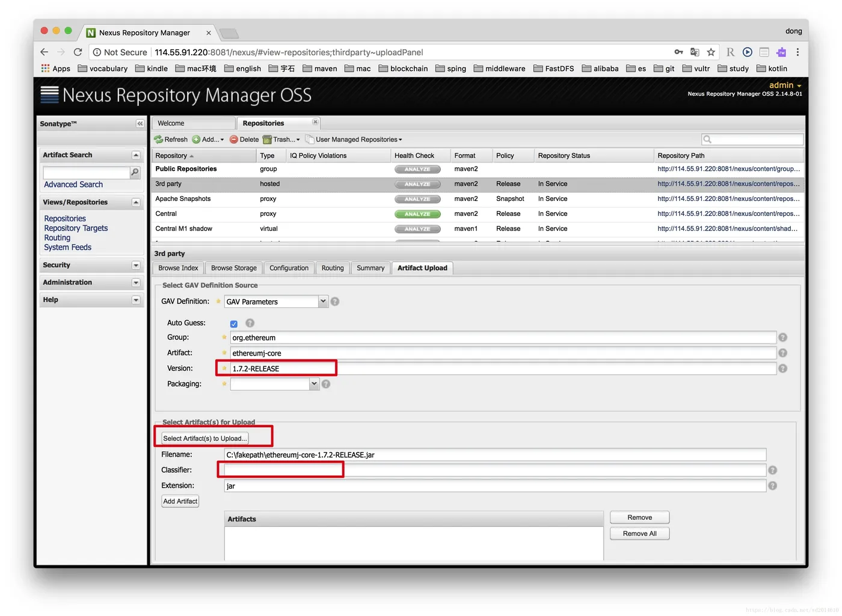
Task: Open User Managed Repositories filter
Action: coord(354,140)
